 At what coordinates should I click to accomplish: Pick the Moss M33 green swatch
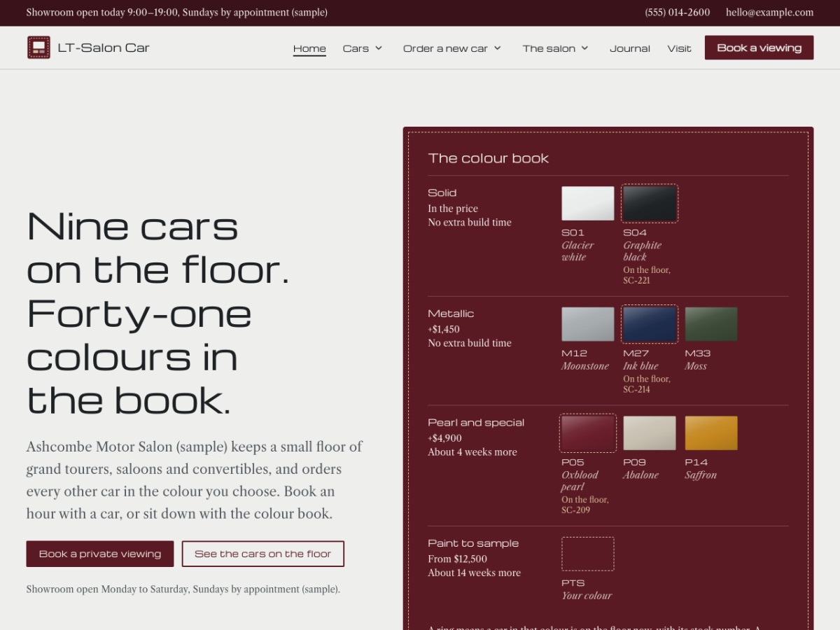[x=711, y=324]
